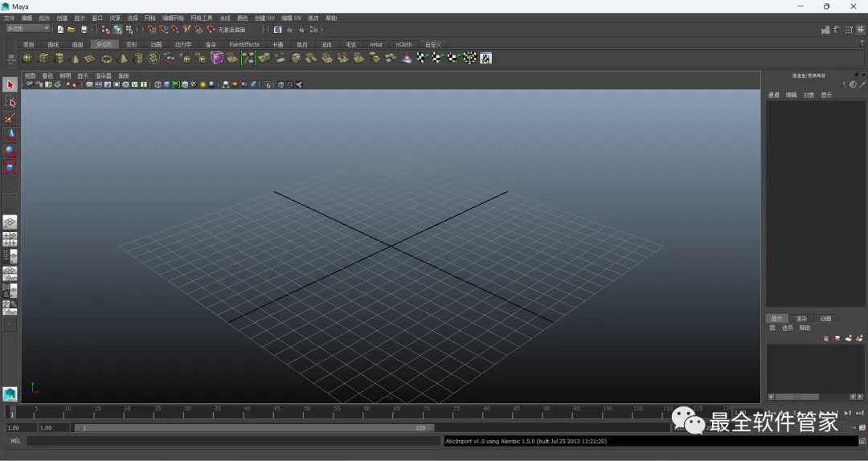The image size is (868, 461).
Task: Switch to four-view panel layout
Action: click(x=10, y=239)
